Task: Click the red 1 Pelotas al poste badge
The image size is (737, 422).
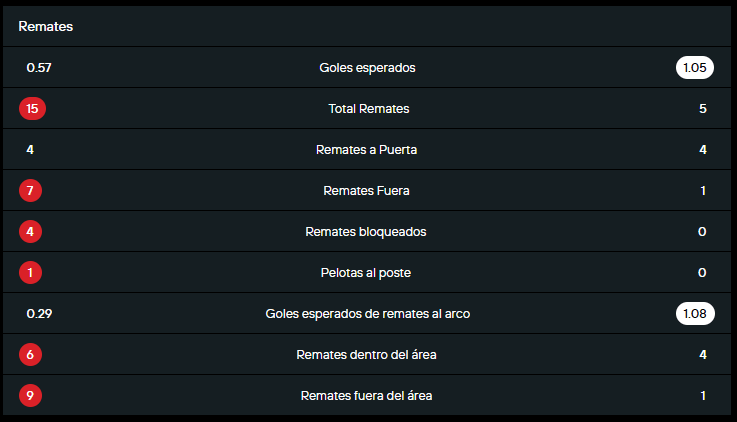Action: click(31, 272)
